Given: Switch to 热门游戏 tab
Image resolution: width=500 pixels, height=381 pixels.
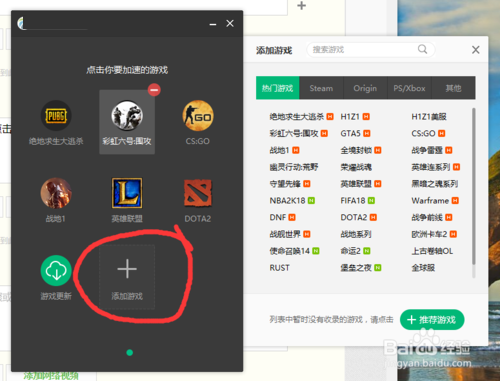Looking at the screenshot, I should (277, 88).
